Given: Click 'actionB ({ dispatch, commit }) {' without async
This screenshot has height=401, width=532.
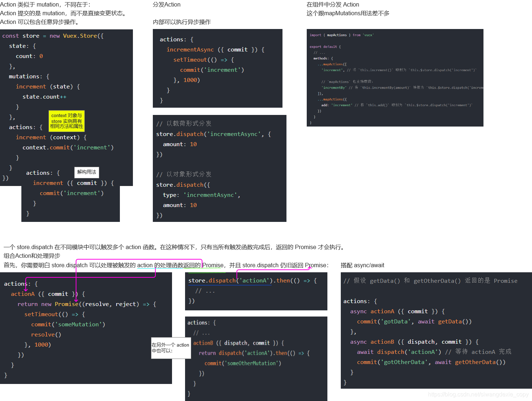Looking at the screenshot, I should [239, 343].
